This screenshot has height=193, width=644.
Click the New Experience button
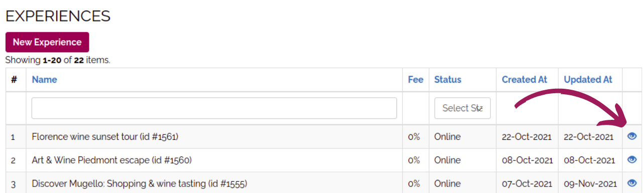47,42
